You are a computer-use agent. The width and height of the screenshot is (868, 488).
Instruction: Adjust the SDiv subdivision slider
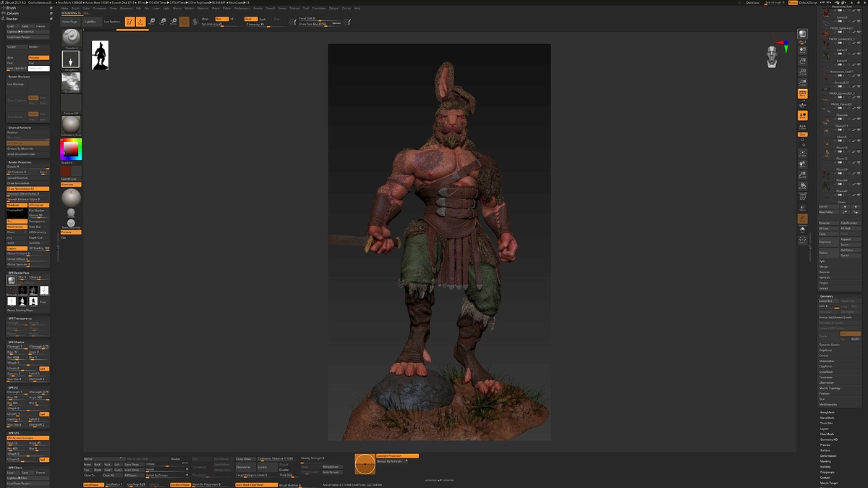(x=829, y=306)
